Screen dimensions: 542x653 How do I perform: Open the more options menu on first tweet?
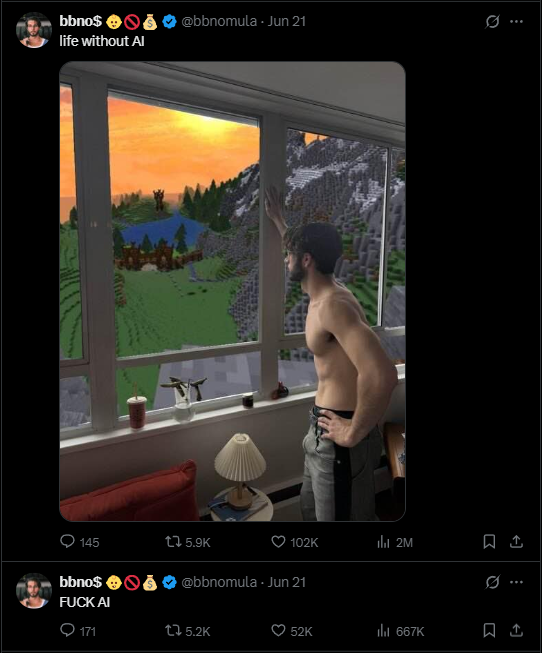[516, 21]
